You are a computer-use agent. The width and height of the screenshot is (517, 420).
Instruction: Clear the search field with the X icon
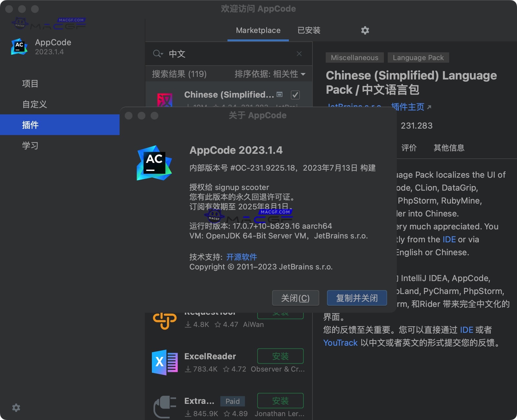tap(299, 54)
